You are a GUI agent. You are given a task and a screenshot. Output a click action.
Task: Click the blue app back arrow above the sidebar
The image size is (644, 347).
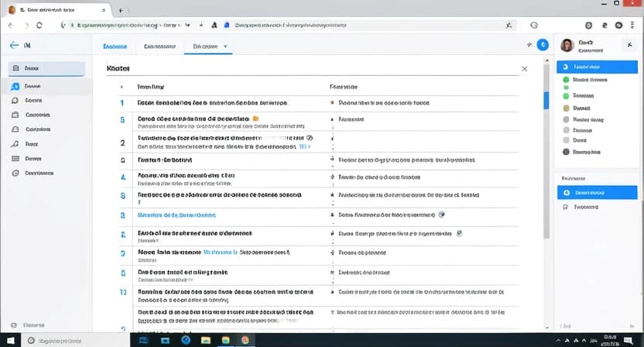[x=14, y=45]
